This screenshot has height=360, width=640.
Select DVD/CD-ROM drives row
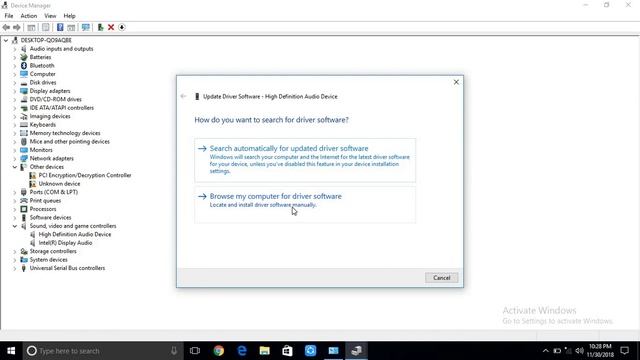click(x=56, y=99)
